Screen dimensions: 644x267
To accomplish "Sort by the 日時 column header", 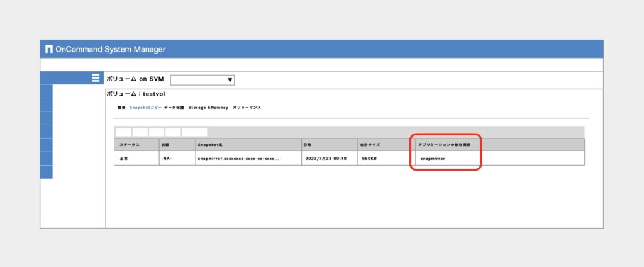I will tap(329, 145).
